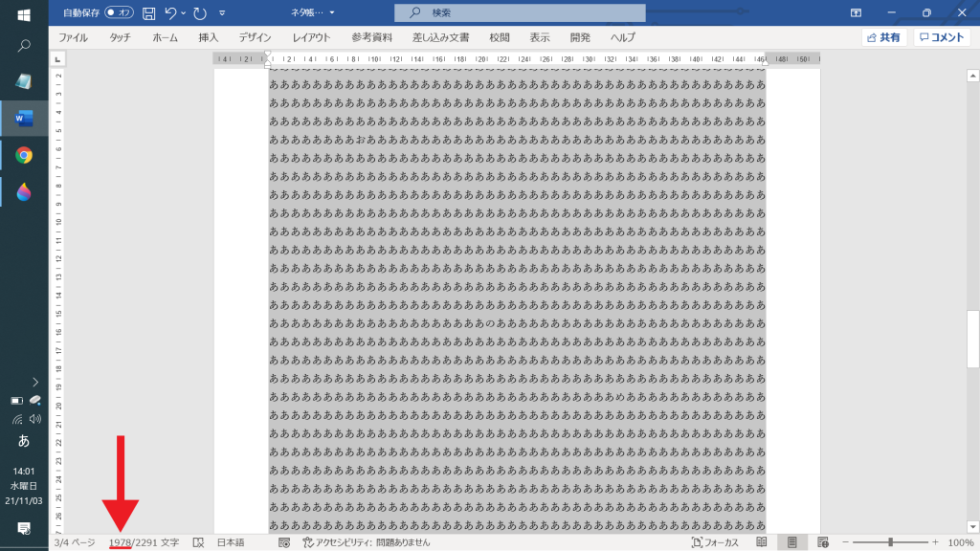980x551 pixels.
Task: Switch to Read Mode view icon
Action: (x=762, y=542)
